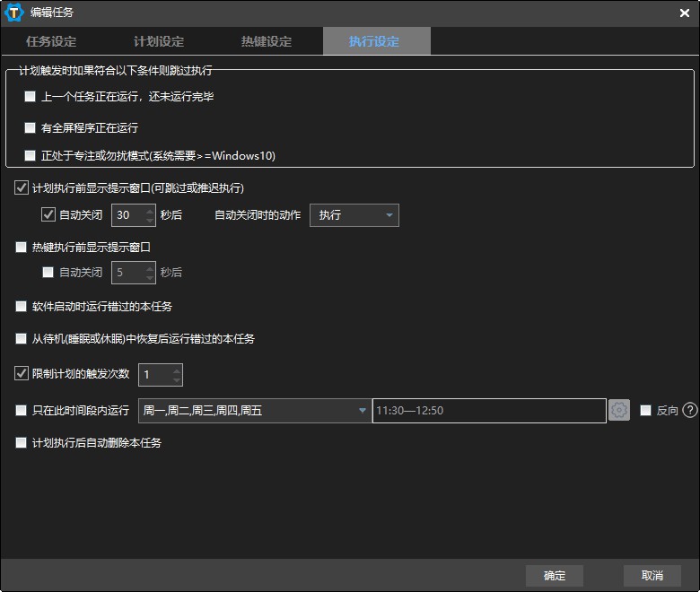700x592 pixels.
Task: Enable 只在此时间段内运行
Action: (21, 411)
